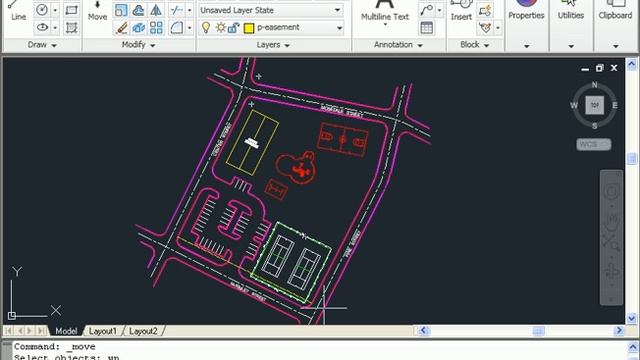Toggle lock icon for p-easement layer

[233, 27]
